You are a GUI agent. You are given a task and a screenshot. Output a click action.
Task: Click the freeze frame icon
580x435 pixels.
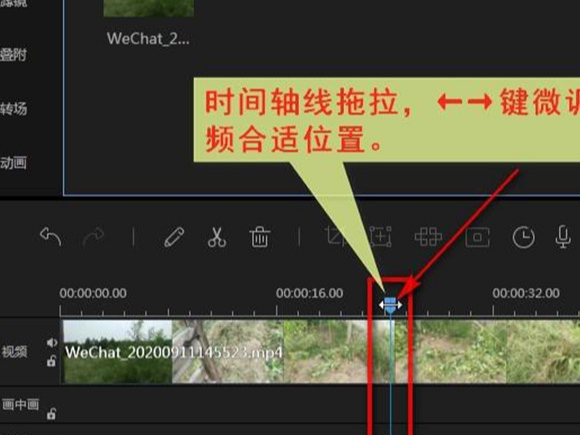[478, 237]
